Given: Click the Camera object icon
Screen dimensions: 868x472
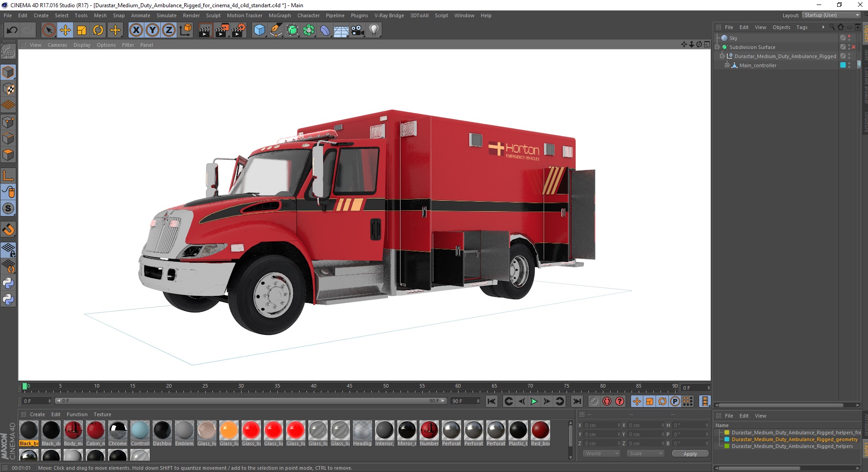Looking at the screenshot, I should tap(358, 30).
